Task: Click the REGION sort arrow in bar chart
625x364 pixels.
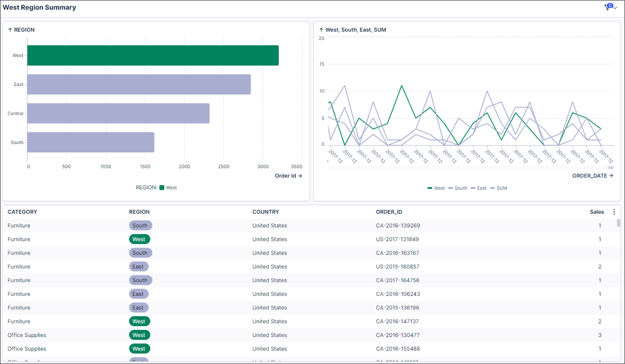Action: click(10, 30)
